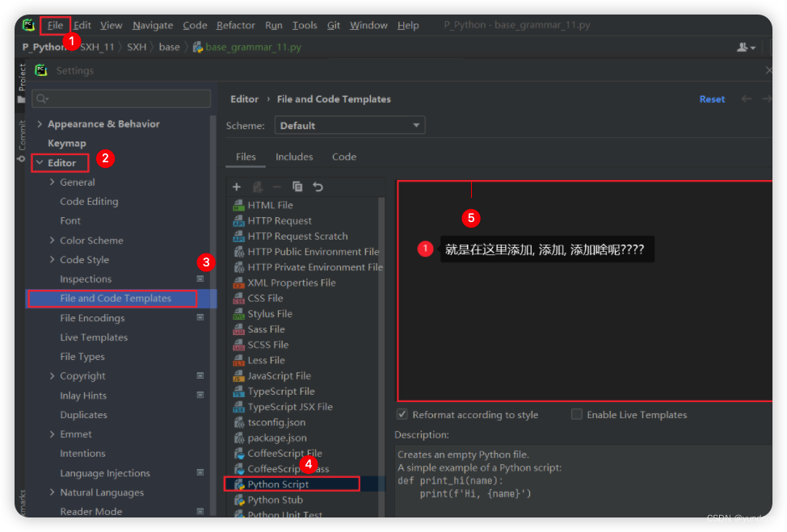Image resolution: width=787 pixels, height=532 pixels.
Task: Click the Python Stub template icon
Action: pyautogui.click(x=239, y=500)
